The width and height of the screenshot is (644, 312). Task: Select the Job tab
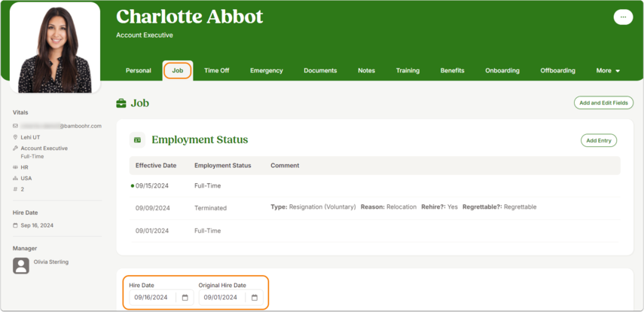point(178,71)
